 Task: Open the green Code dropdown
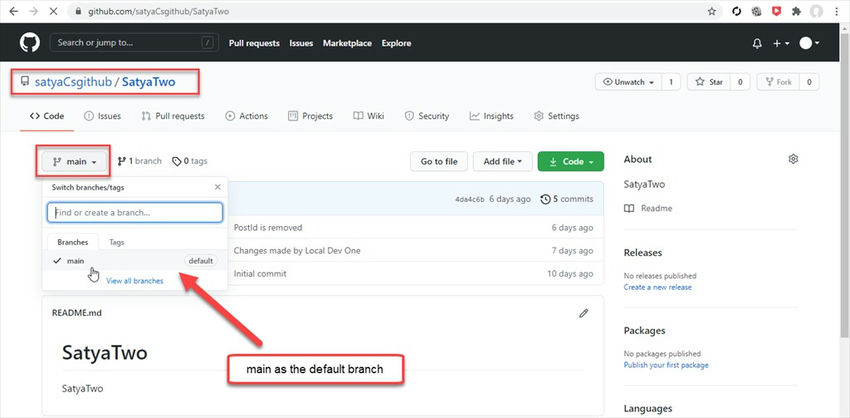pyautogui.click(x=570, y=162)
